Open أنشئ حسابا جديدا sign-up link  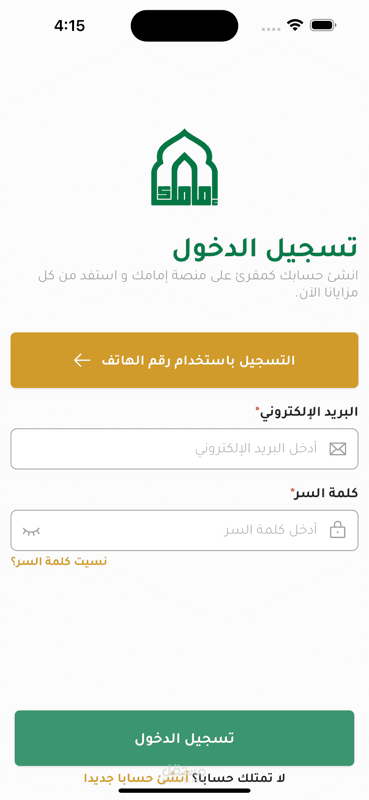coord(136,778)
